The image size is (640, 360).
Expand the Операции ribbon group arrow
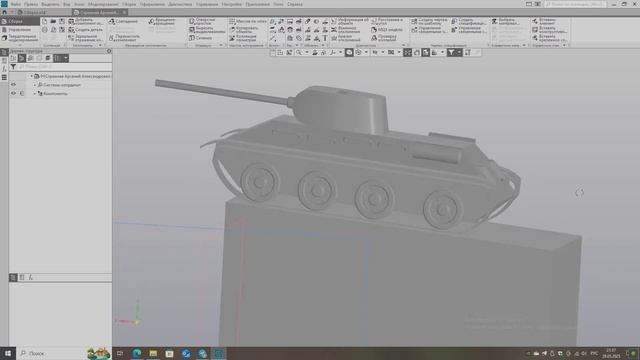(221, 45)
